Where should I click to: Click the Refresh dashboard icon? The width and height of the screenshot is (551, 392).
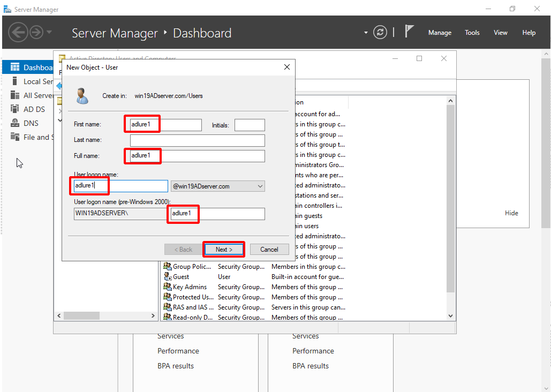click(x=380, y=33)
